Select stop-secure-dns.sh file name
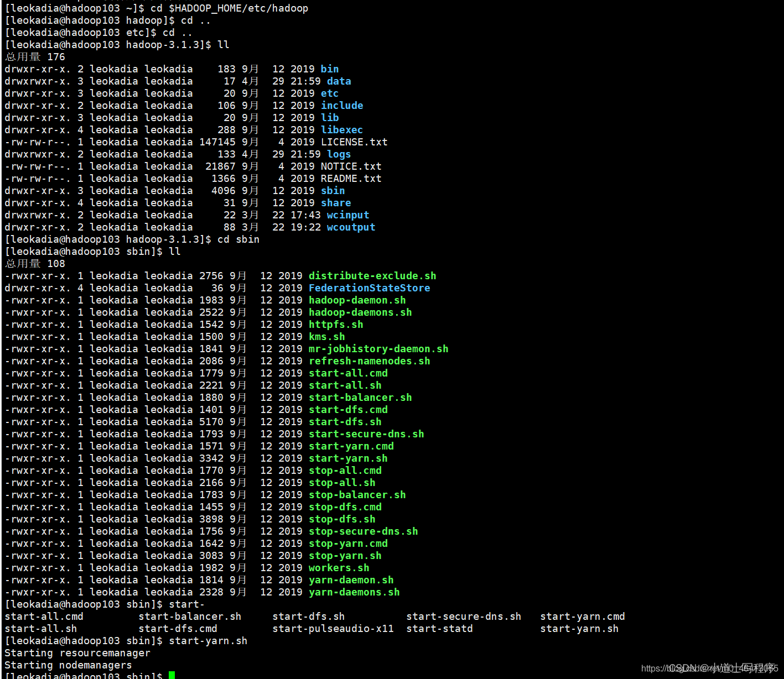 (x=364, y=531)
